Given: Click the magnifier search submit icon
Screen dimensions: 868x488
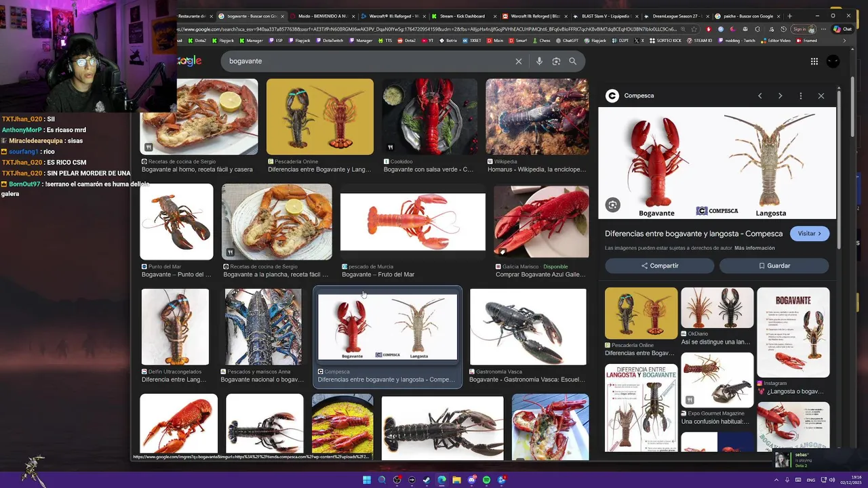Looking at the screenshot, I should 573,61.
